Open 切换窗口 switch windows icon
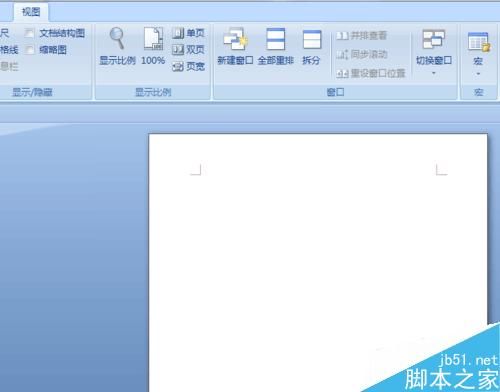The height and width of the screenshot is (392, 500). tap(433, 39)
